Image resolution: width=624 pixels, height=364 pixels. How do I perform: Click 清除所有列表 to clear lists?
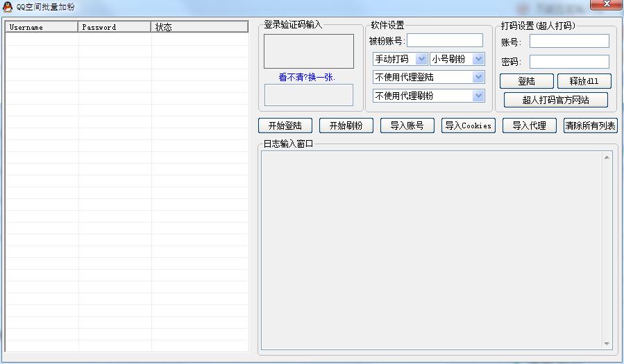tap(590, 125)
